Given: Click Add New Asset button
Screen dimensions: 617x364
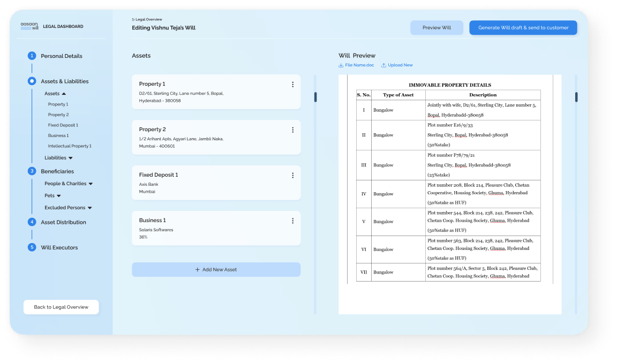Looking at the screenshot, I should [x=216, y=270].
